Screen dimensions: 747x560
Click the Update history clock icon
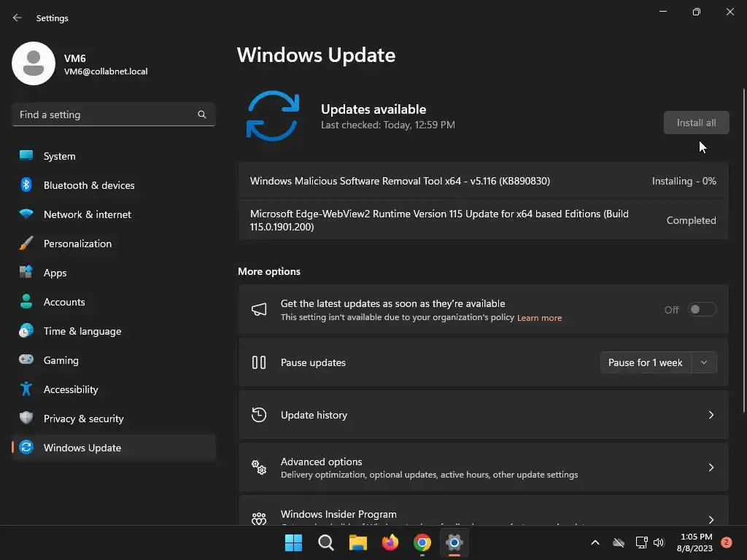tap(259, 415)
